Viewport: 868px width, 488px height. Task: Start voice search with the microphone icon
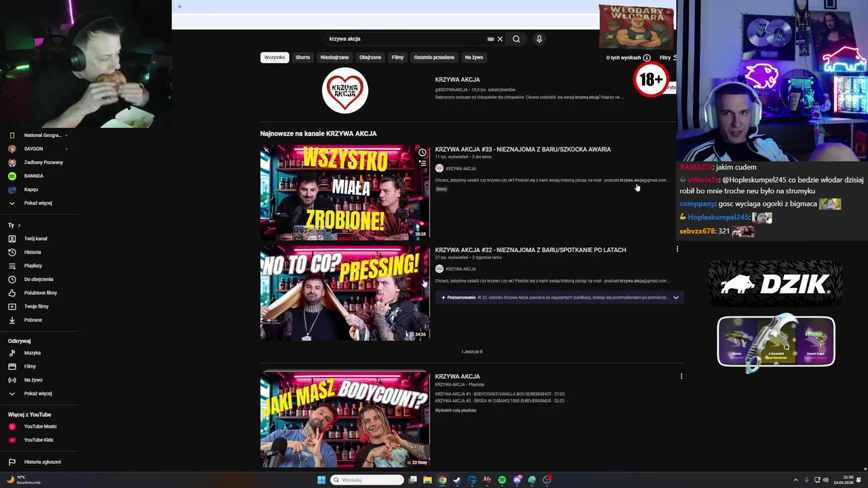[539, 39]
